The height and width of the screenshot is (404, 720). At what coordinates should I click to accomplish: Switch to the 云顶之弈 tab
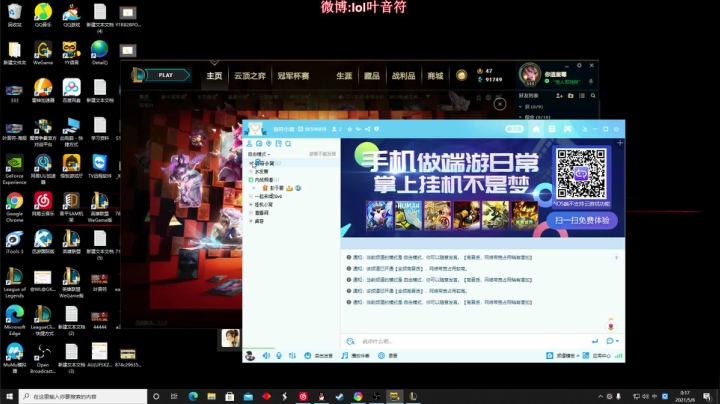(x=250, y=76)
